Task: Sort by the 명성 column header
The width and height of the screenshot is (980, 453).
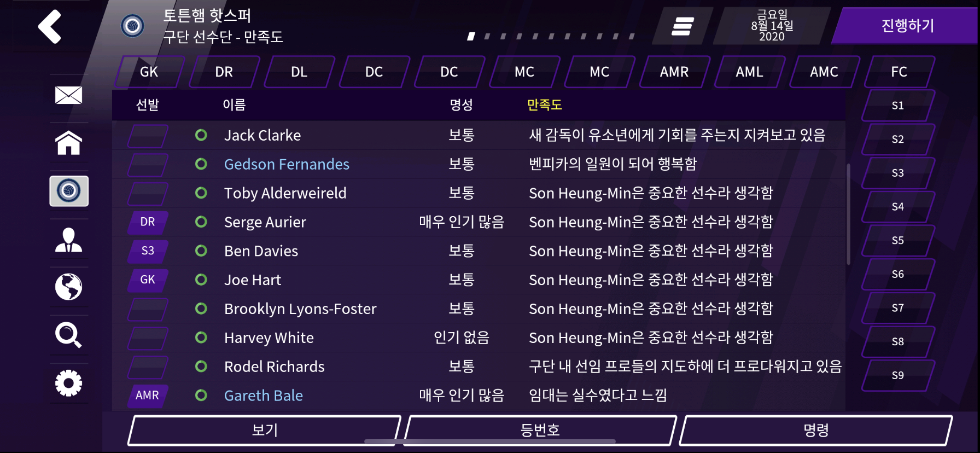Action: [462, 104]
